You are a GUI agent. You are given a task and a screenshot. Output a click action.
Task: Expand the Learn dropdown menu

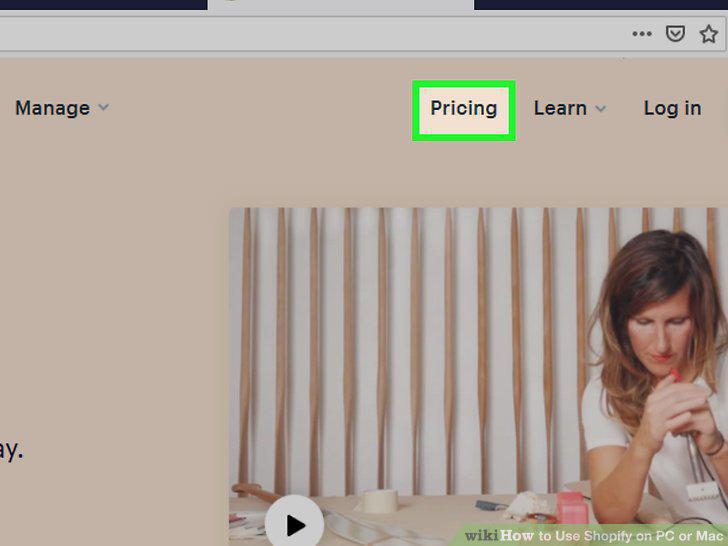pyautogui.click(x=569, y=108)
